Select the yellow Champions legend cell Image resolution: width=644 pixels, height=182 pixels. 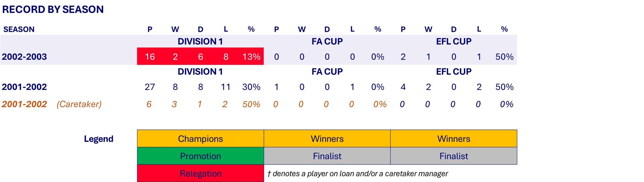pos(200,139)
